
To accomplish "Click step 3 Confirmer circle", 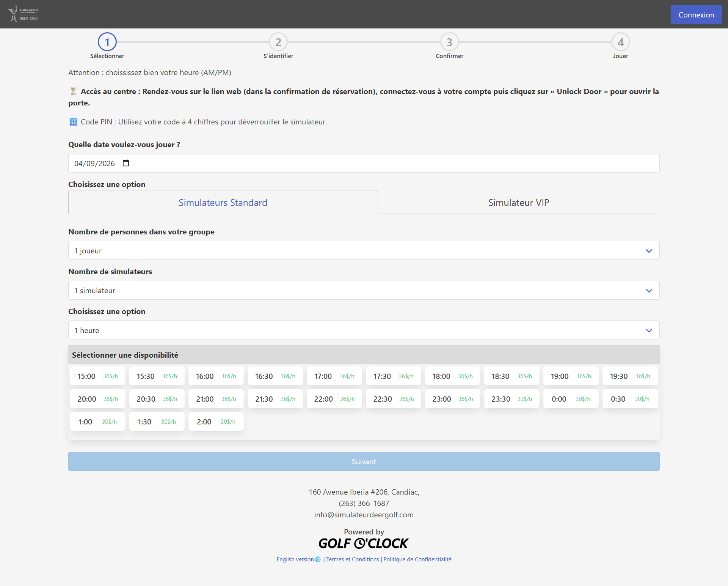I will (x=449, y=42).
